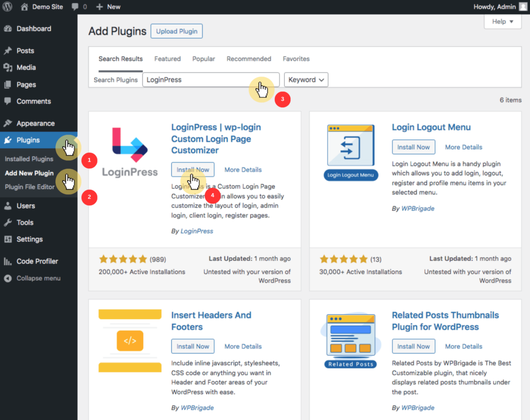
Task: Click the Plugins plug icon
Action: click(8, 140)
